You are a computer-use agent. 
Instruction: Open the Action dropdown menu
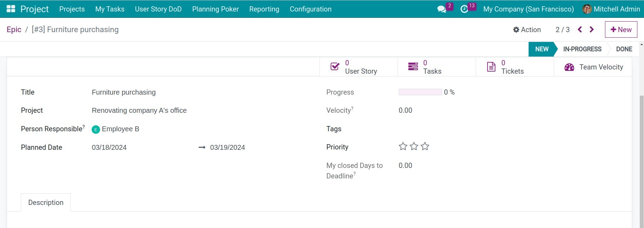[527, 30]
